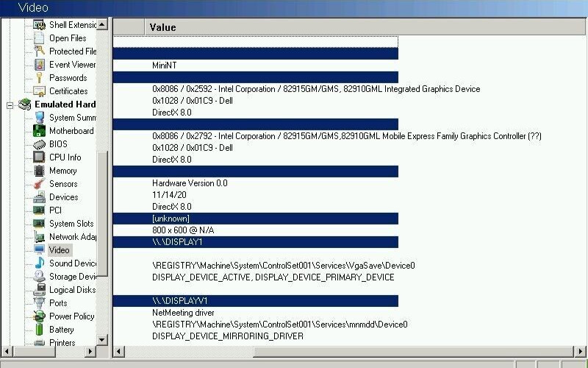588x368 pixels.
Task: Click the BIOS chip icon
Action: coord(39,144)
